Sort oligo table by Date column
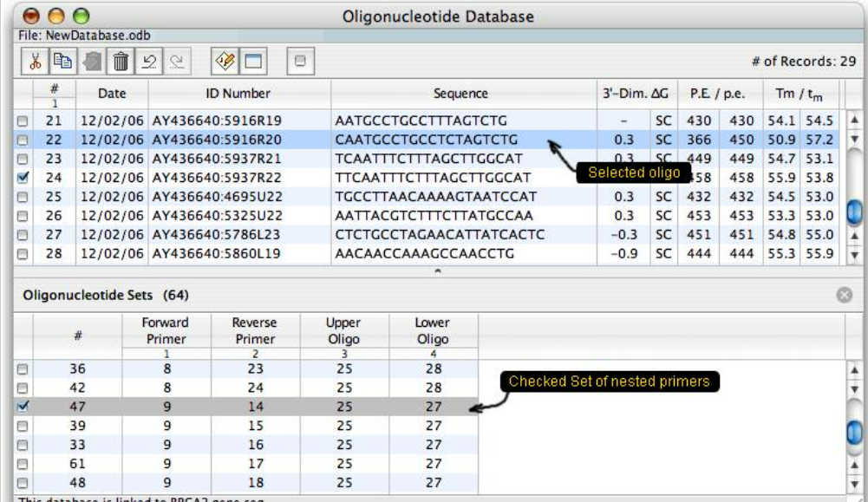 [x=112, y=94]
